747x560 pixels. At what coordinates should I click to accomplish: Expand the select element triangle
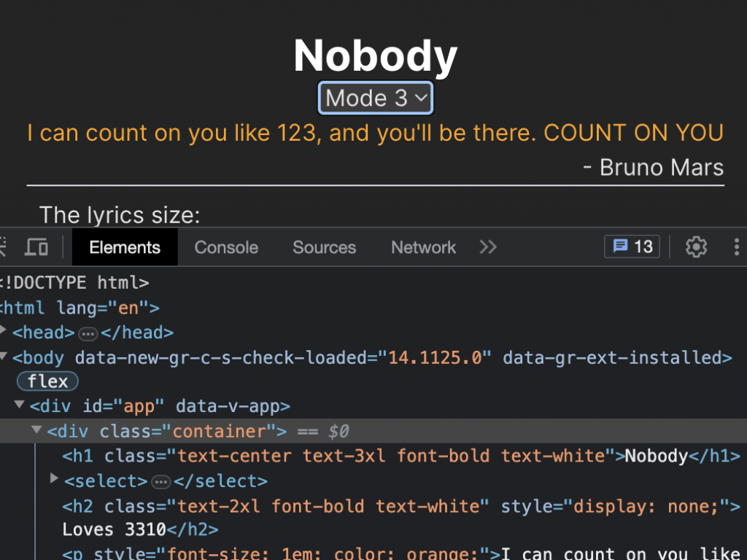pyautogui.click(x=54, y=478)
